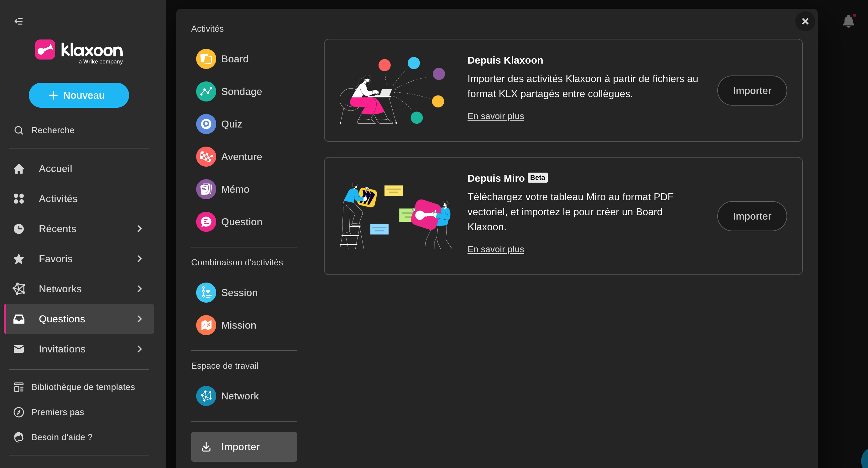This screenshot has height=468, width=868.
Task: Choose the Mémo activity icon
Action: [x=206, y=189]
